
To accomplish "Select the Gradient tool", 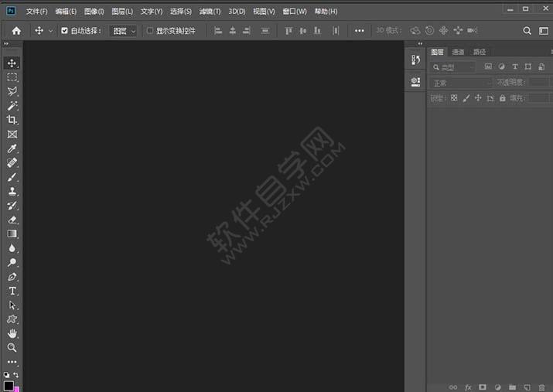I will click(x=12, y=233).
